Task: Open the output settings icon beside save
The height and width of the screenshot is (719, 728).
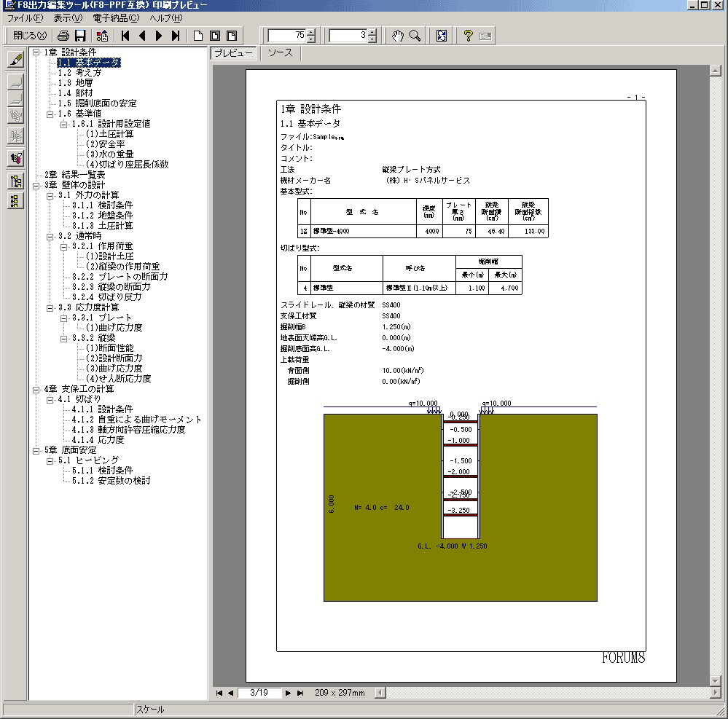Action: click(x=102, y=36)
